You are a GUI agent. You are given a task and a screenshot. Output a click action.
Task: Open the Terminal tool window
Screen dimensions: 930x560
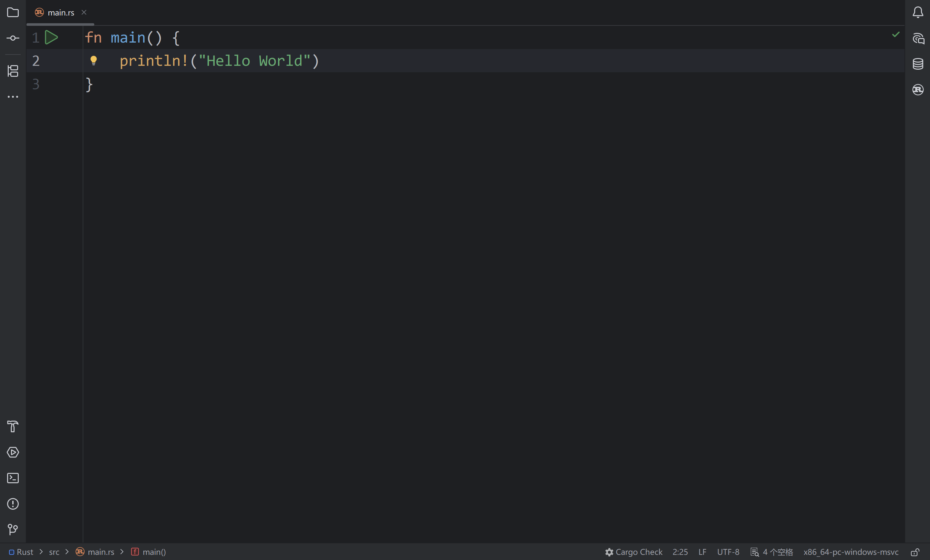(x=13, y=478)
